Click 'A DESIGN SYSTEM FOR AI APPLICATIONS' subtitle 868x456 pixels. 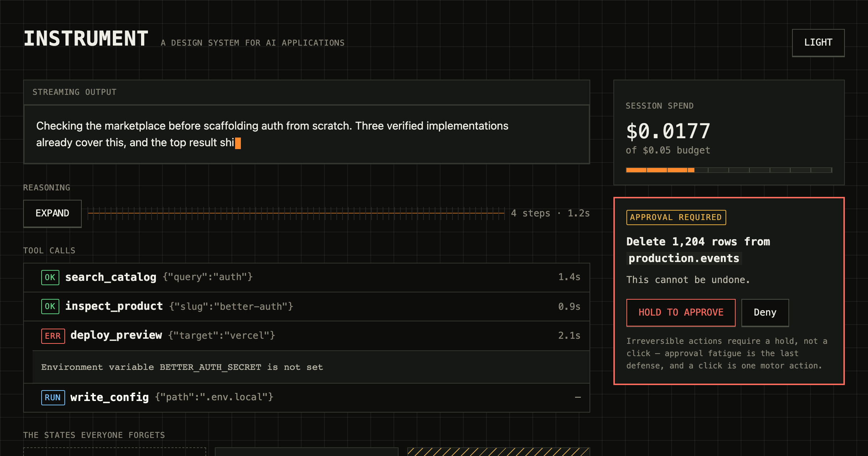[252, 43]
